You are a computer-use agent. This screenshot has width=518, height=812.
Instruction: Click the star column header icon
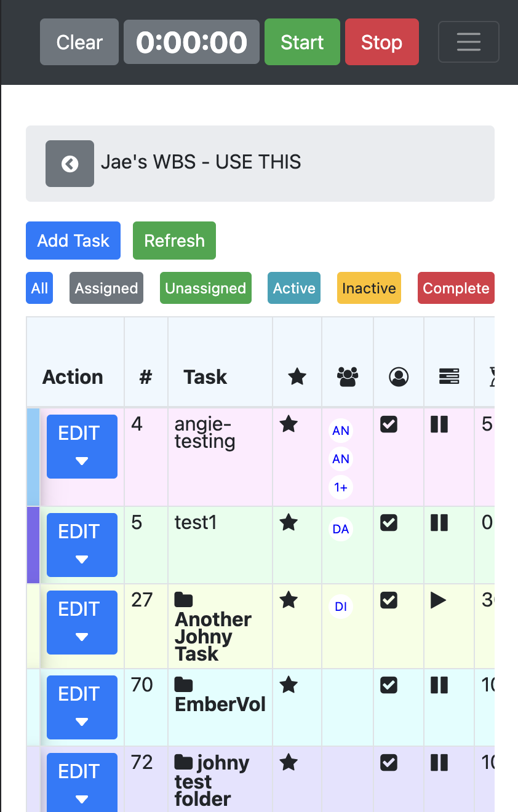click(297, 376)
